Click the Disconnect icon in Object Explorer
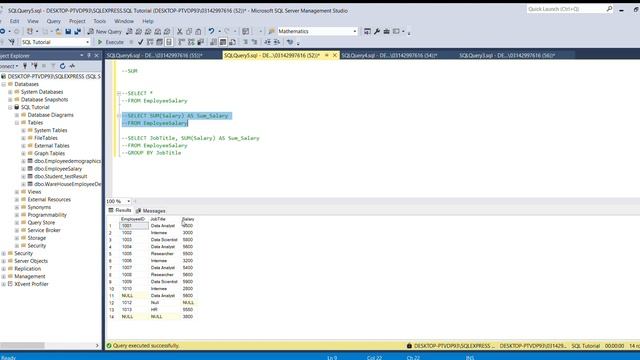 35,66
